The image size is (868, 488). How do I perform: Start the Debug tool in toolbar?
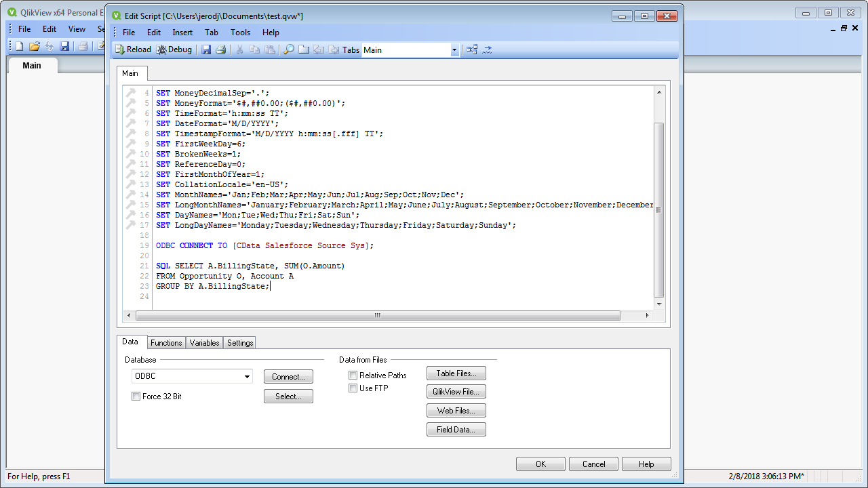tap(174, 49)
